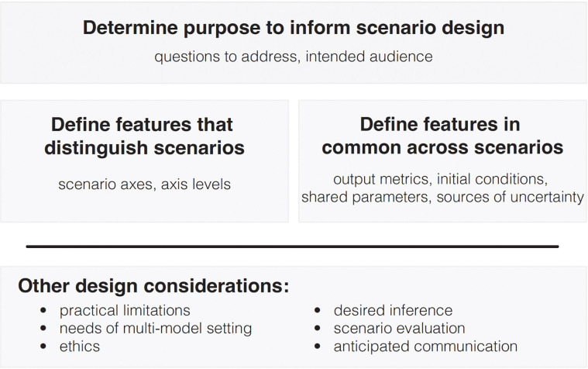Click the bullet dot before "anticipated communication"
Image resolution: width=588 pixels, height=369 pixels.
pyautogui.click(x=319, y=347)
